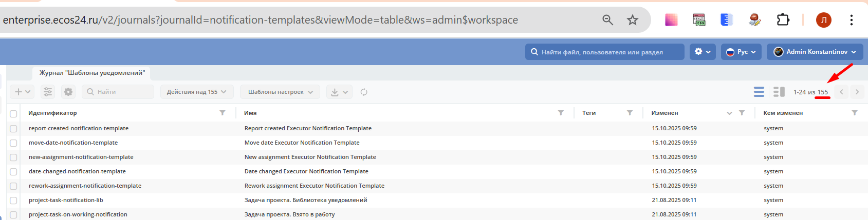
Task: Open move-date-notification-template record
Action: 73,143
